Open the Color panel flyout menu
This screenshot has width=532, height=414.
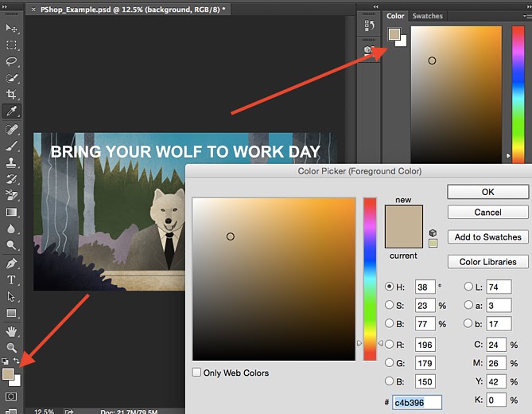click(527, 16)
